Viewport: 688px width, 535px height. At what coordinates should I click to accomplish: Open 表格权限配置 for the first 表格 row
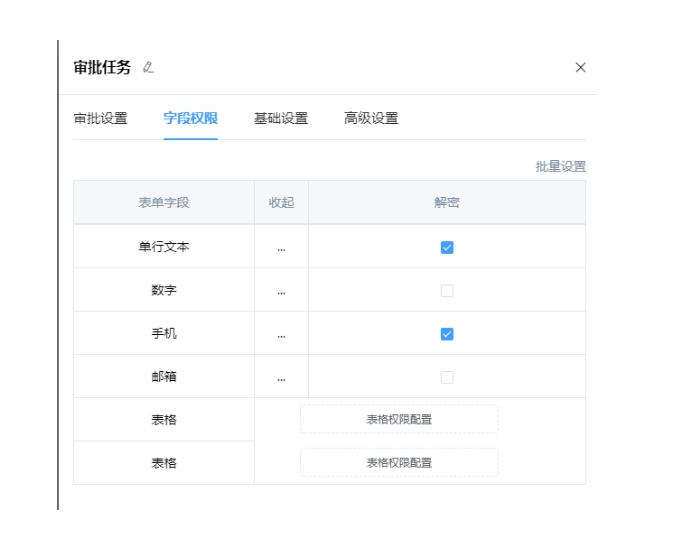[x=399, y=420]
